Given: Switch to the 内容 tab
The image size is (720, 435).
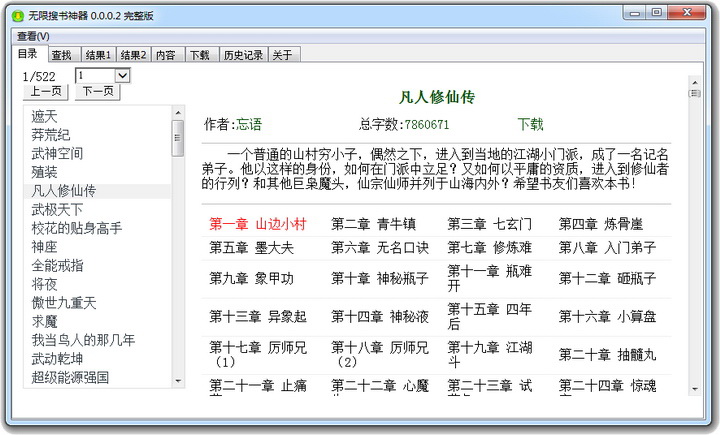Looking at the screenshot, I should click(166, 55).
